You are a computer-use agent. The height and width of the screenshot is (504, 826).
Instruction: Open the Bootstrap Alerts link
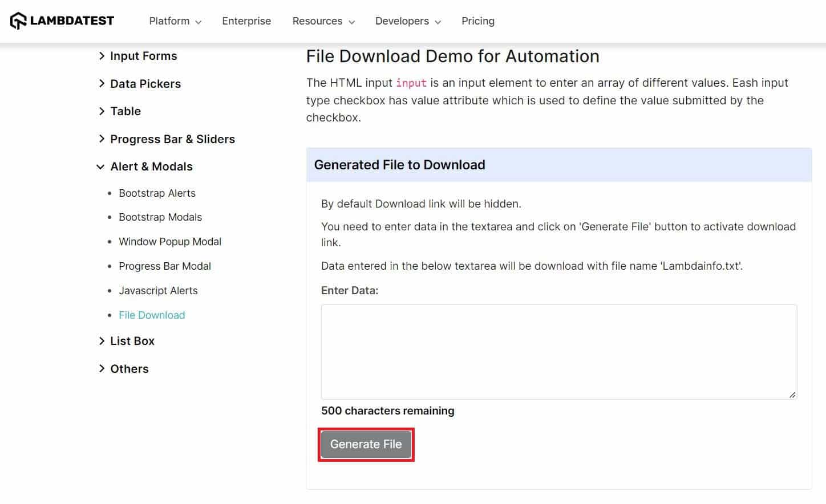pyautogui.click(x=157, y=193)
